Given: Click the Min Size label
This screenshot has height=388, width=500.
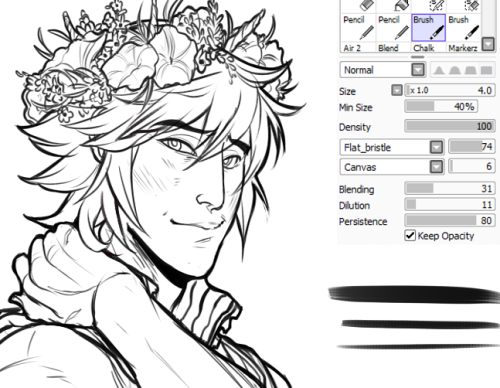Looking at the screenshot, I should click(355, 107).
